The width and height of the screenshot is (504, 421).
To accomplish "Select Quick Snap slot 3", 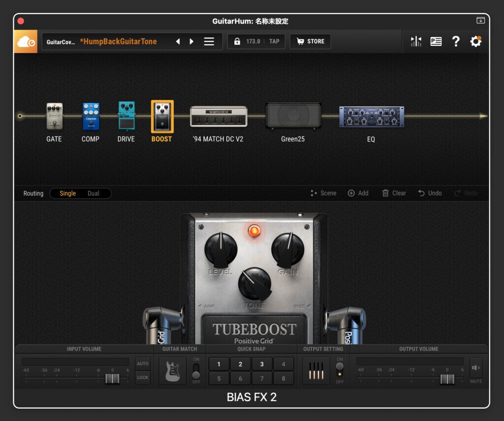I will point(262,364).
